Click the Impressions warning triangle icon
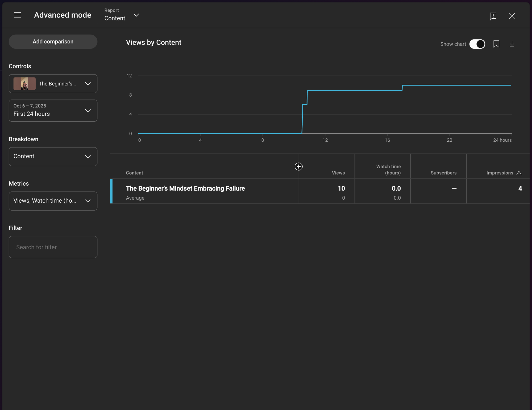 (x=519, y=173)
